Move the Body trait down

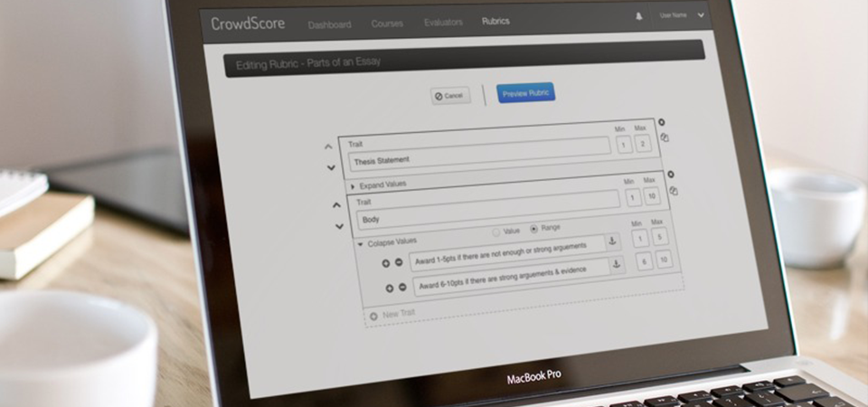339,226
